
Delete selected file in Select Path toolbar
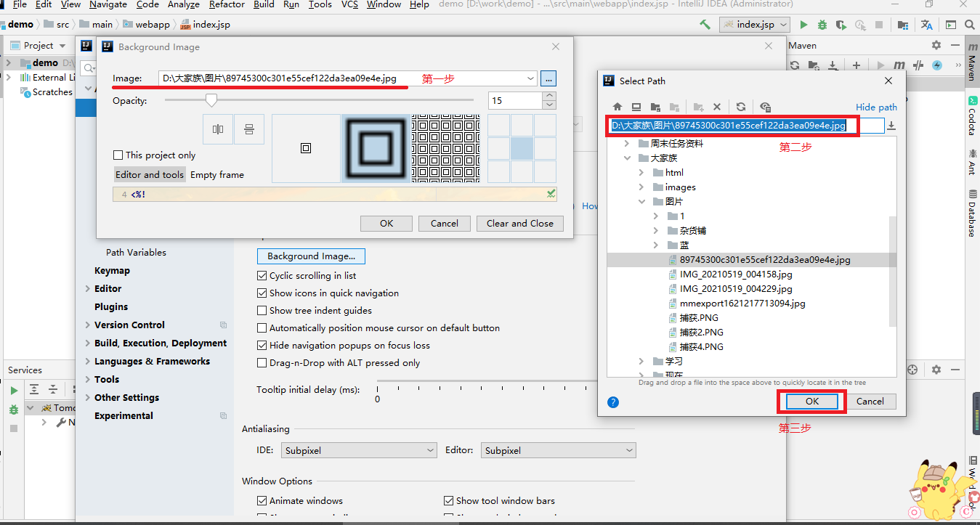tap(717, 107)
